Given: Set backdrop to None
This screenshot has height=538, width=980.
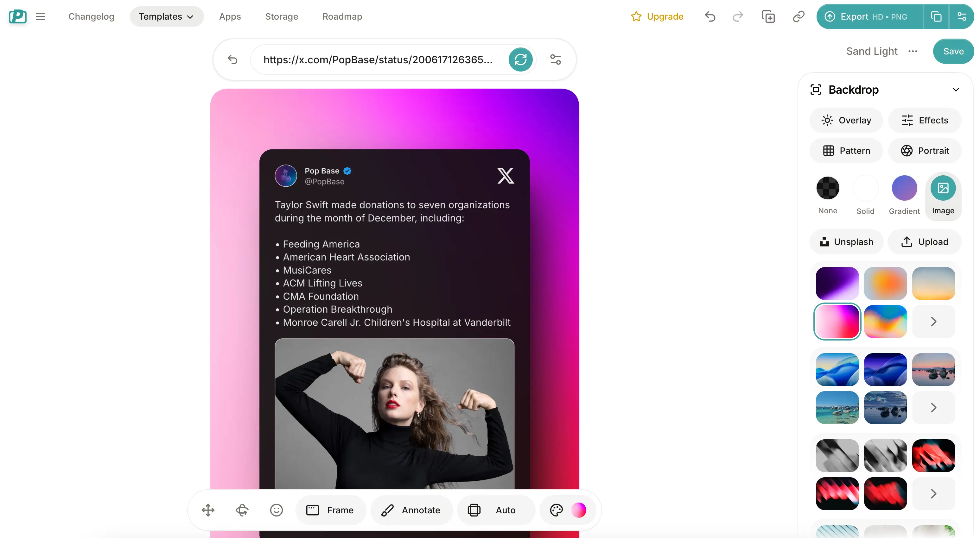Looking at the screenshot, I should [x=827, y=188].
